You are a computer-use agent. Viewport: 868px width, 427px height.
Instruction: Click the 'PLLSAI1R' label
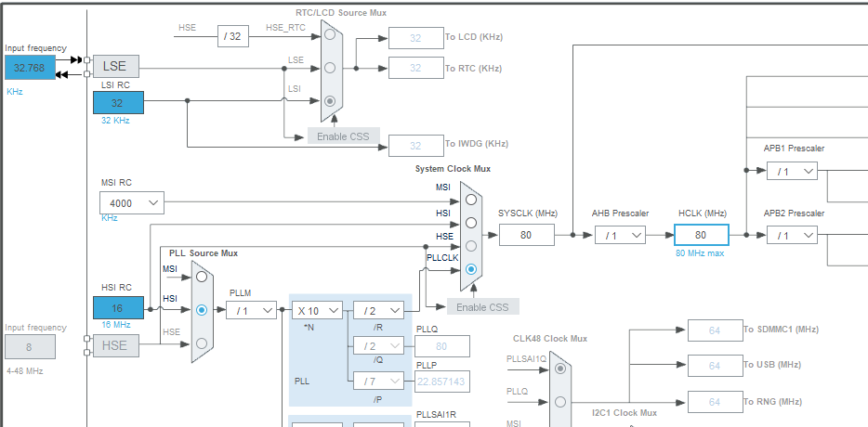tap(436, 415)
